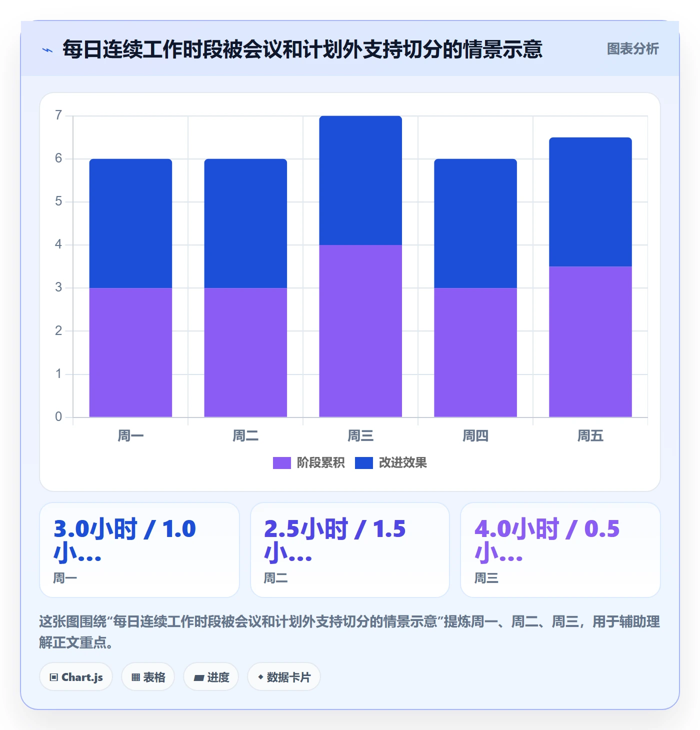Click the 数据卡片 tag
Viewport: 700px width, 730px height.
coord(284,677)
